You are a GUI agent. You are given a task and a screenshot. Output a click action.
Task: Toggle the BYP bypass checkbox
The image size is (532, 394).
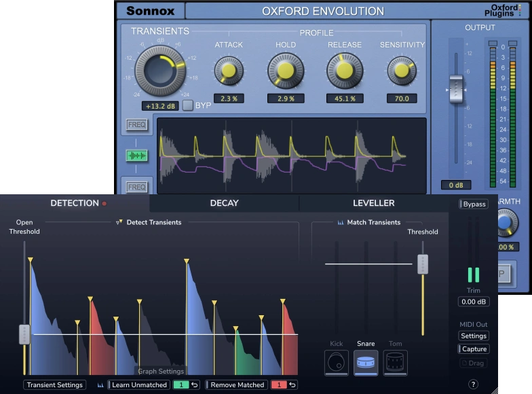pos(187,105)
